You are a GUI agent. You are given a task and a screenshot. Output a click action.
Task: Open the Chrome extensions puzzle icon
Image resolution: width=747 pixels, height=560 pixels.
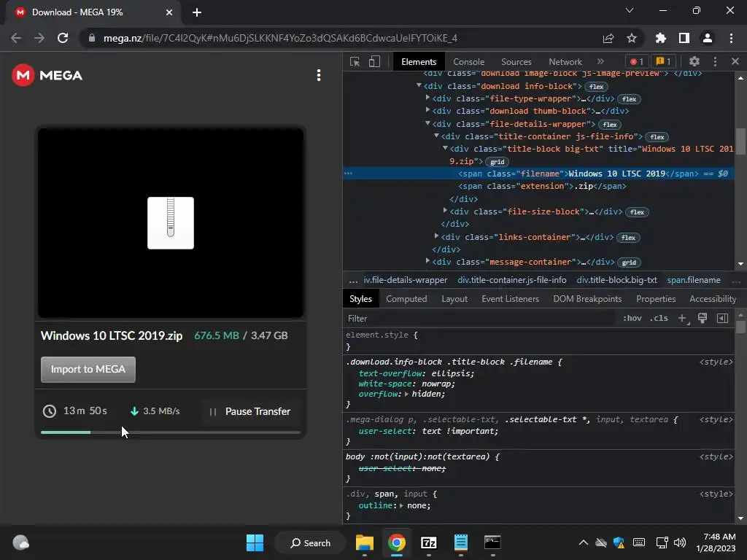pos(660,38)
